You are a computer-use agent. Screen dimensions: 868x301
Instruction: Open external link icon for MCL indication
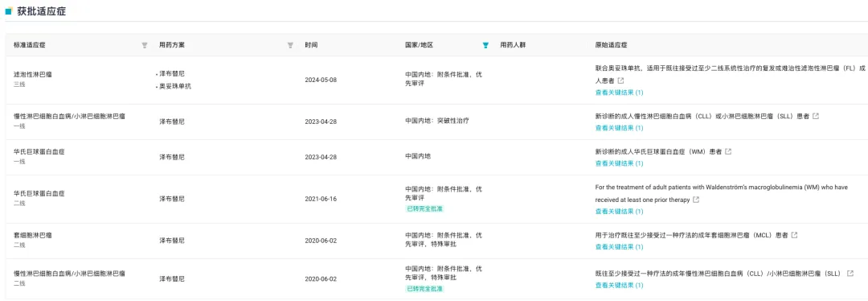point(794,235)
